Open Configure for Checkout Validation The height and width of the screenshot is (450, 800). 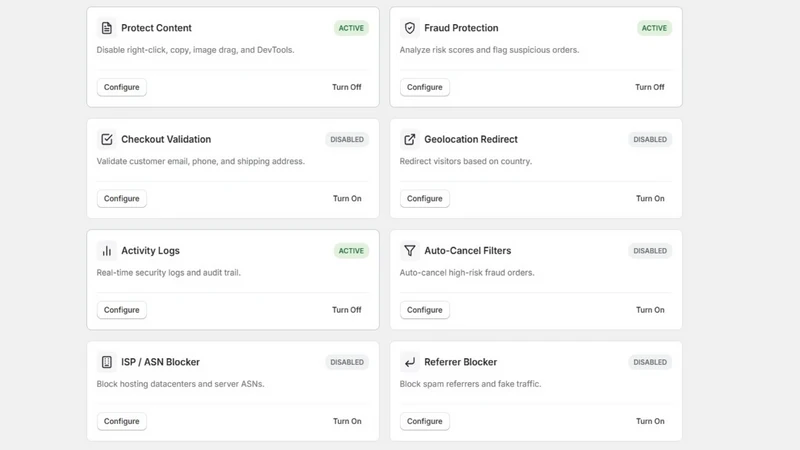[121, 198]
